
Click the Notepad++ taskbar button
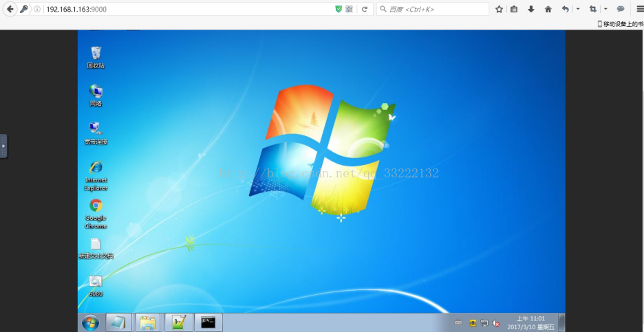pos(179,322)
